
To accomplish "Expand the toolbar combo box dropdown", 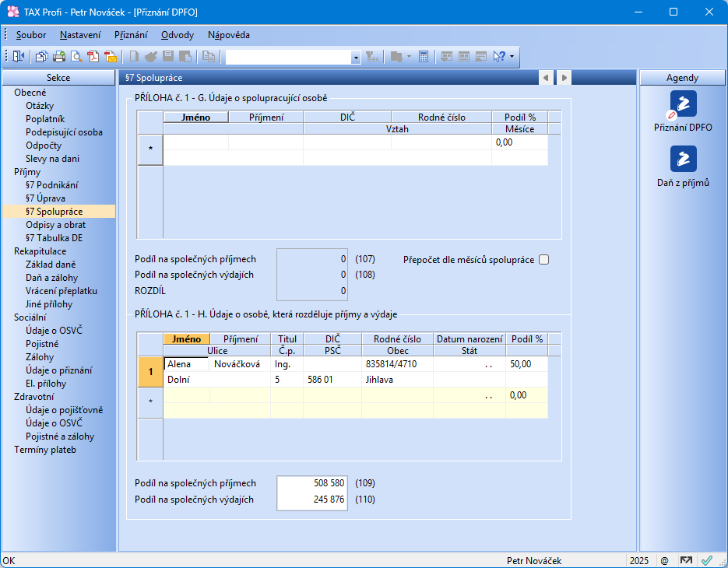I will 356,57.
